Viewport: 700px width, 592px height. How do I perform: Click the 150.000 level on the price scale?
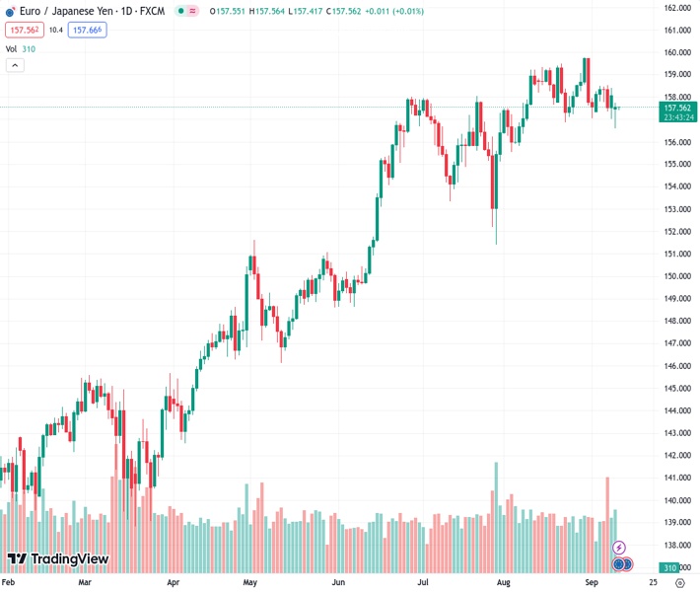[674, 275]
